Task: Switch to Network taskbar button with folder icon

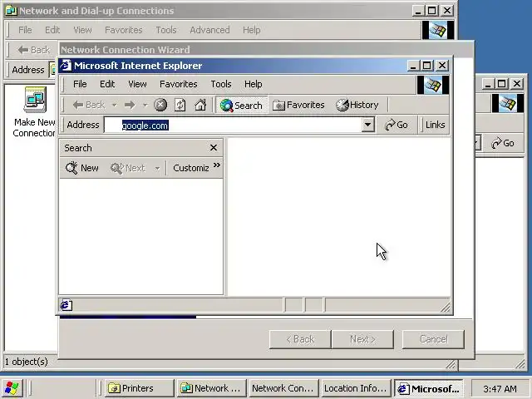Action: pyautogui.click(x=212, y=388)
